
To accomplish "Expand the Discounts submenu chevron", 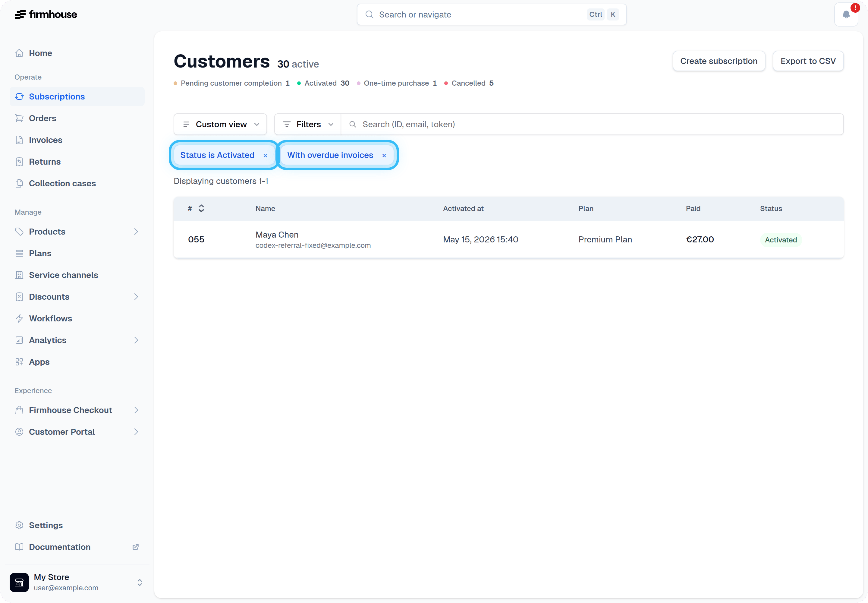I will pos(136,297).
